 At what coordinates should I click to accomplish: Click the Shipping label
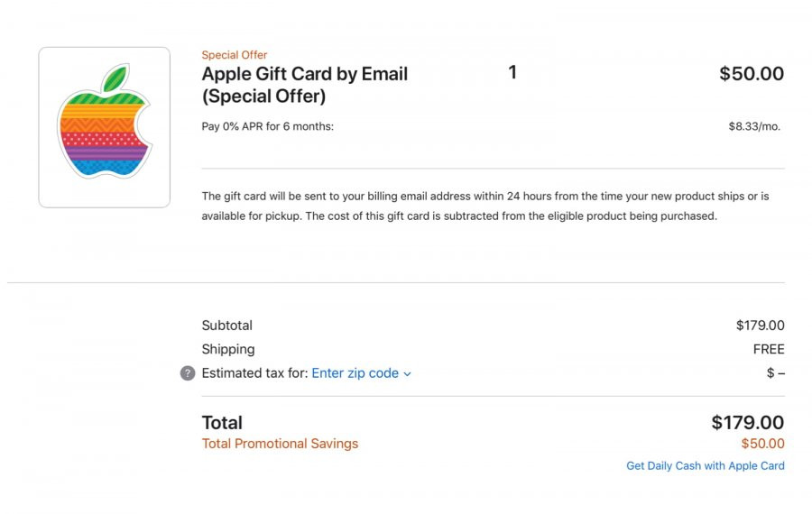coord(228,349)
